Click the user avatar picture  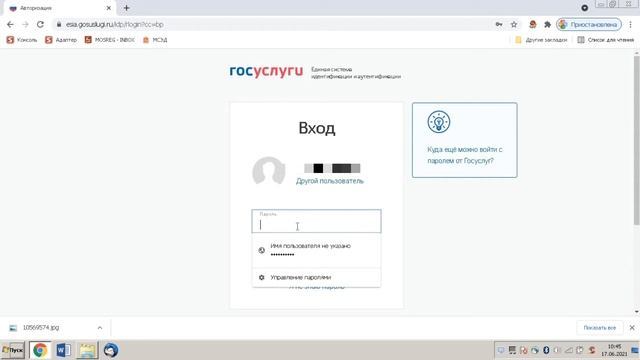pyautogui.click(x=269, y=171)
